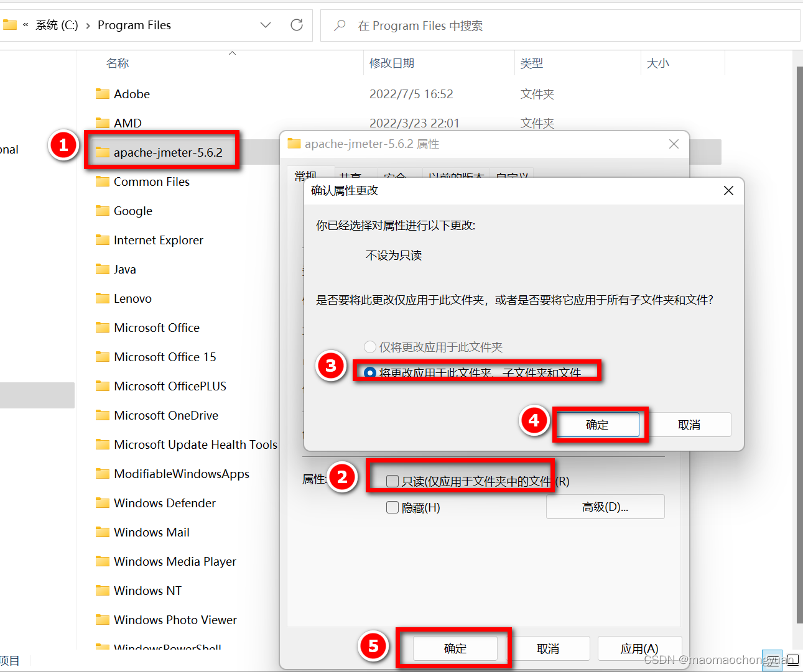
Task: Open the Windows Photo Viewer folder
Action: coord(175,620)
